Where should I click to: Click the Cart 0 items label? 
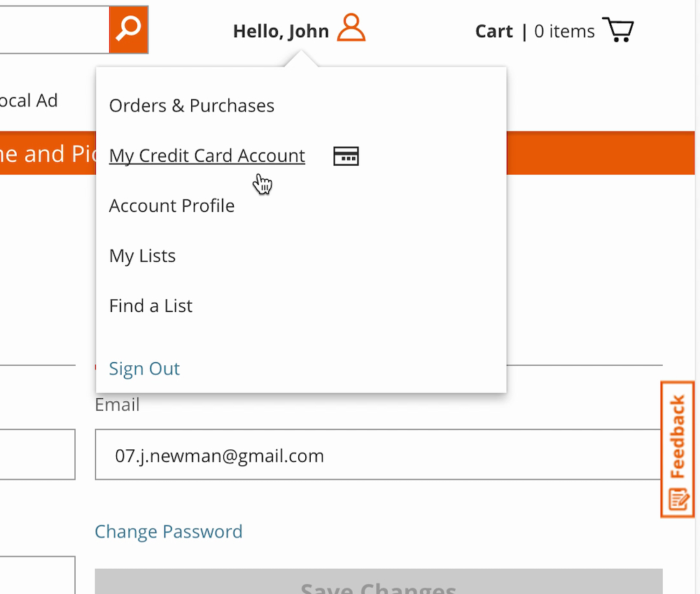pyautogui.click(x=534, y=31)
